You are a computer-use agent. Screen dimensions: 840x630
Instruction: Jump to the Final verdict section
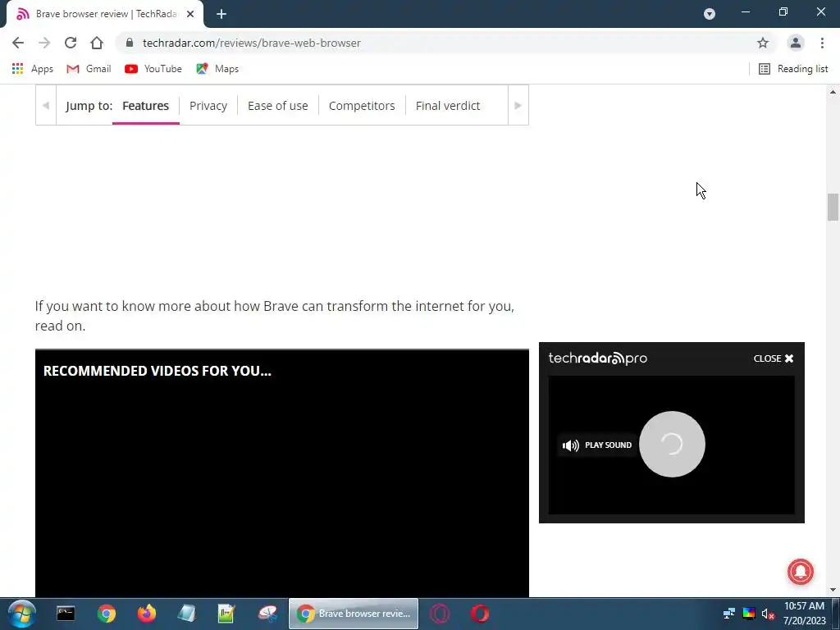448,106
